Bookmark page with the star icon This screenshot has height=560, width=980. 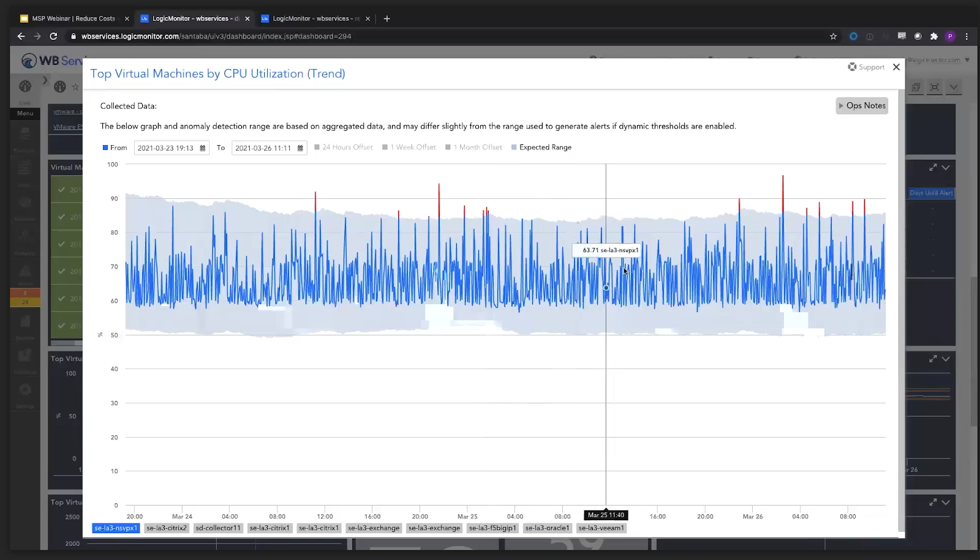(x=833, y=37)
